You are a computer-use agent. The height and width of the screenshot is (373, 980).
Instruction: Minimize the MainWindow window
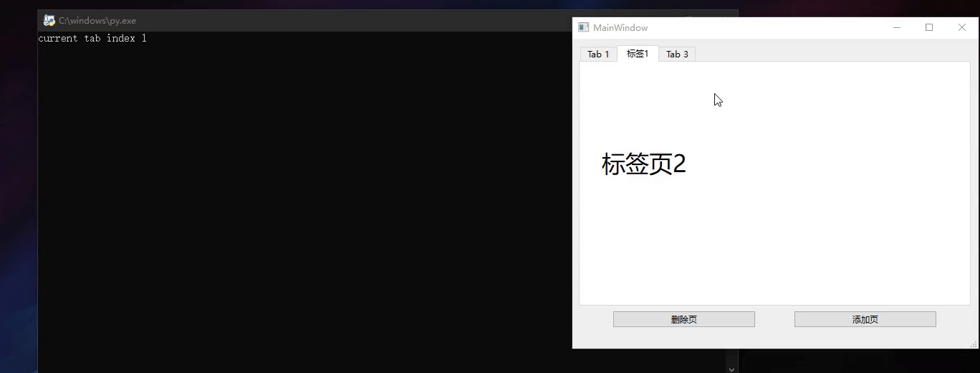897,27
